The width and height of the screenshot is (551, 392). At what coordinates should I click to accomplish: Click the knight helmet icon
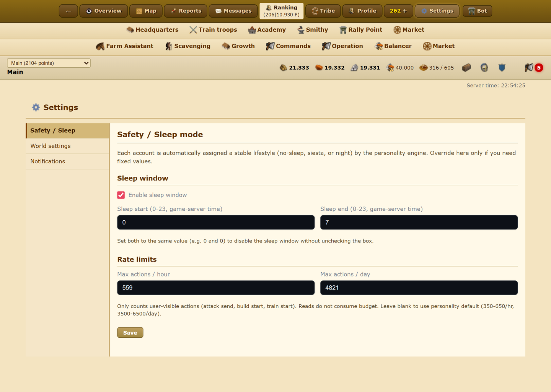pyautogui.click(x=484, y=68)
